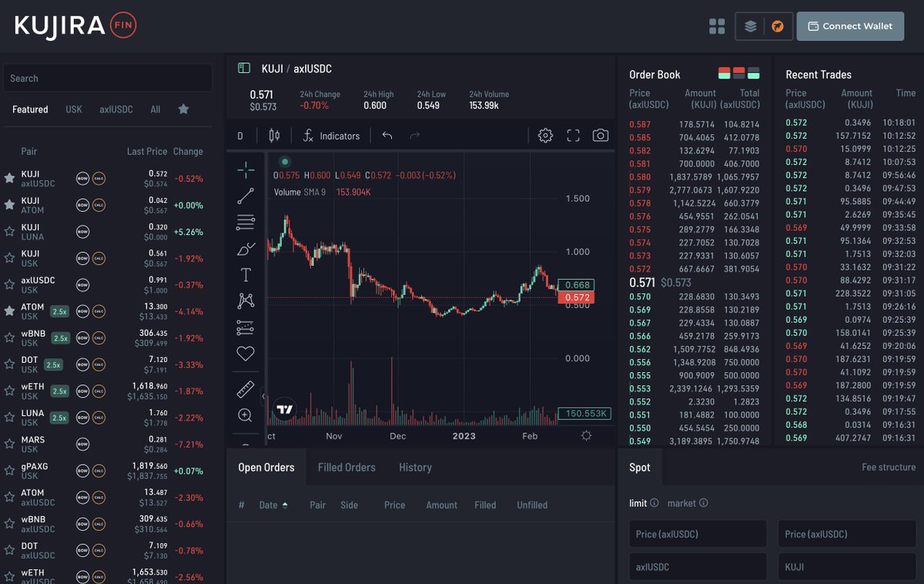Screen dimensions: 924x584
Task: Open the Fee structure link
Action: pyautogui.click(x=889, y=468)
